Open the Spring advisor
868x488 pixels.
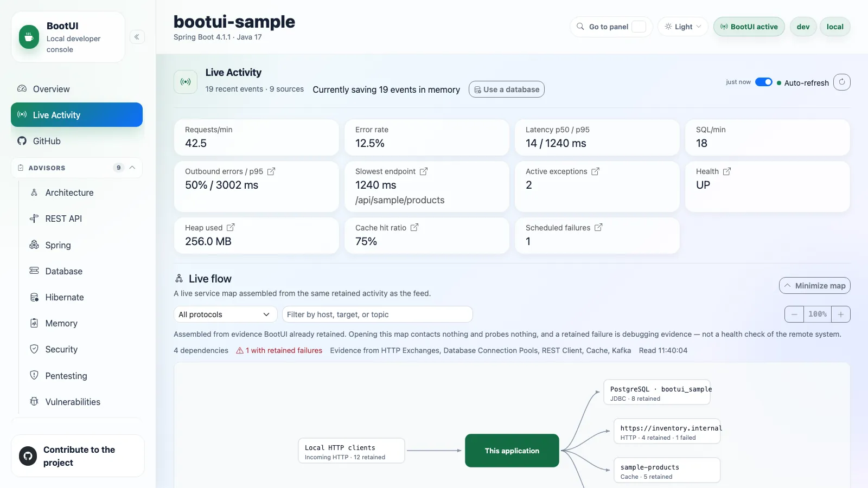[x=80, y=245]
